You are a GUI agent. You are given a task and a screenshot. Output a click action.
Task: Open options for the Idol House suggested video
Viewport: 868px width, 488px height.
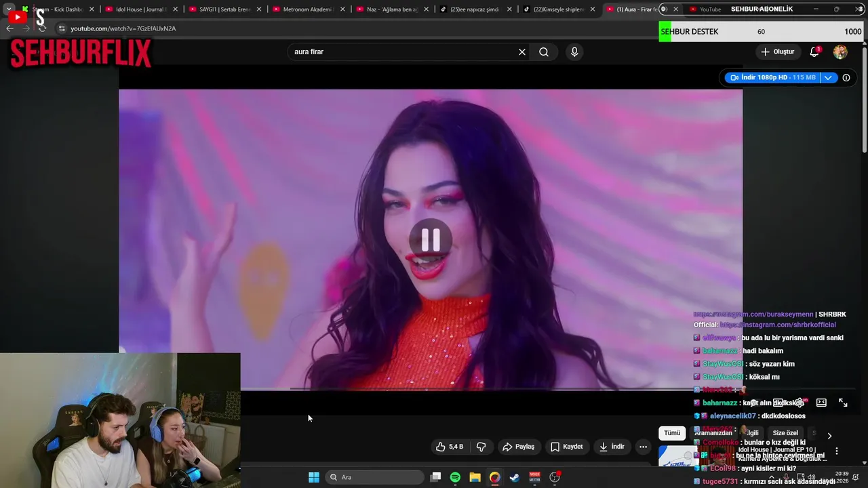[836, 451]
